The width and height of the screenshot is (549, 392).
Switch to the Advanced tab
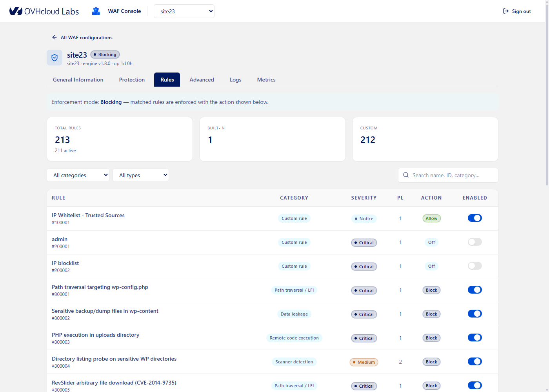tap(202, 80)
